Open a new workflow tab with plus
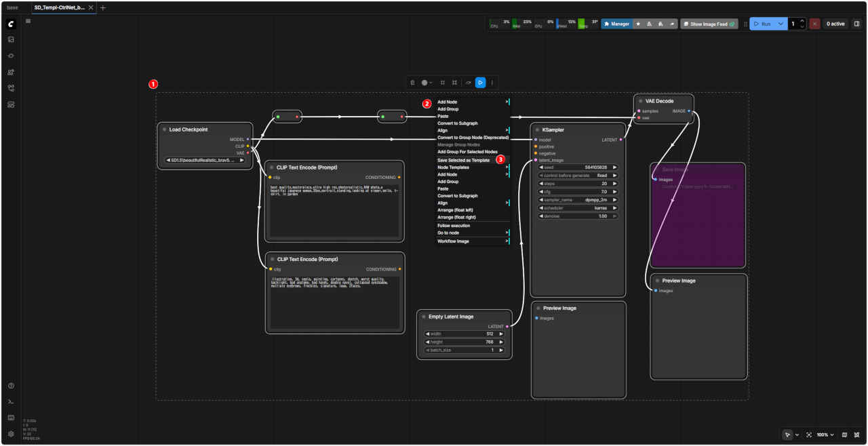Viewport: 868px width, 446px height. tap(103, 7)
